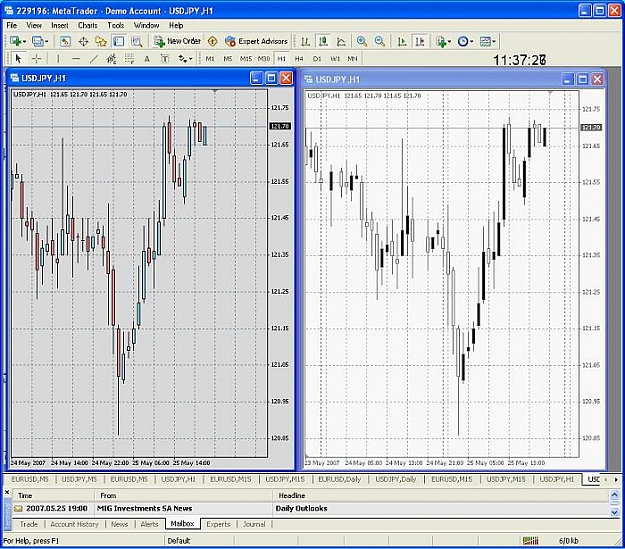Toggle the Expert Advisors button

pos(256,41)
